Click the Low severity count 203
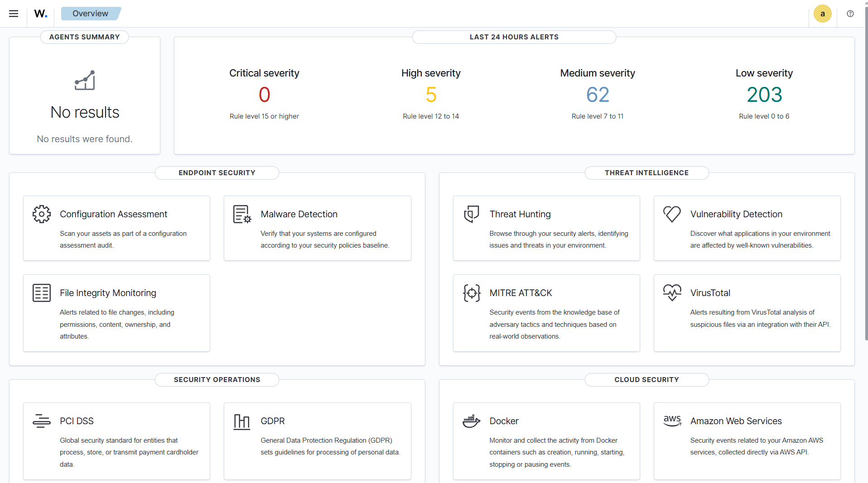This screenshot has width=868, height=483. tap(764, 95)
